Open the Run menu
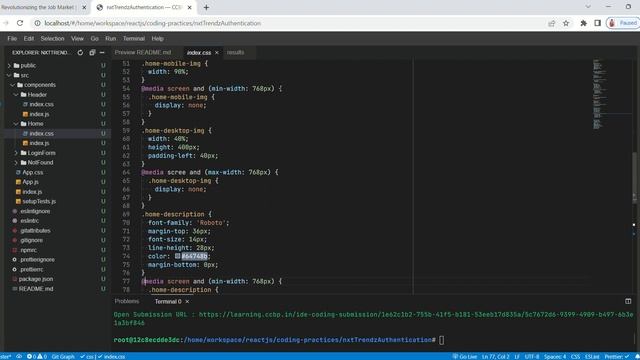This screenshot has height=360, width=640. click(x=111, y=39)
